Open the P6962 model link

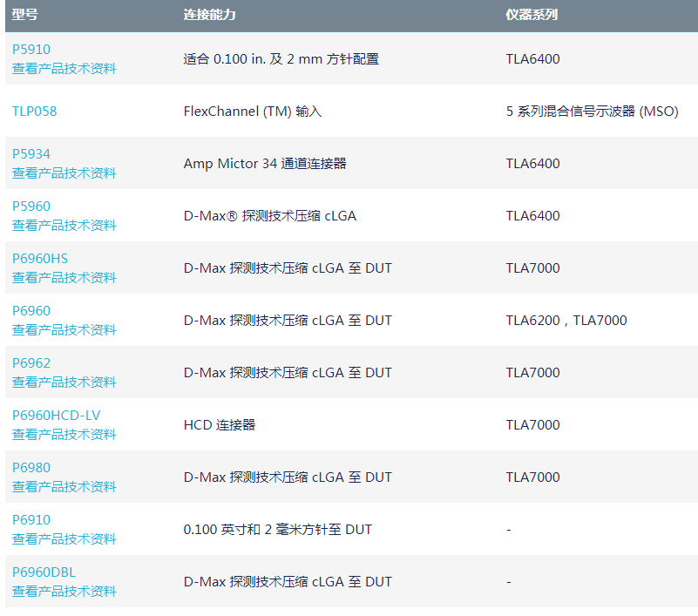click(x=31, y=363)
